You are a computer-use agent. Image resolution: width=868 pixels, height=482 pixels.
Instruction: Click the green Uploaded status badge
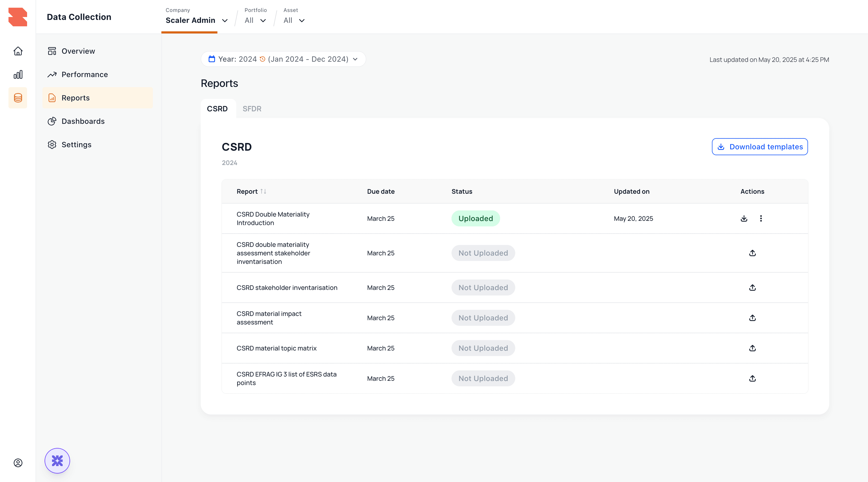pos(475,219)
